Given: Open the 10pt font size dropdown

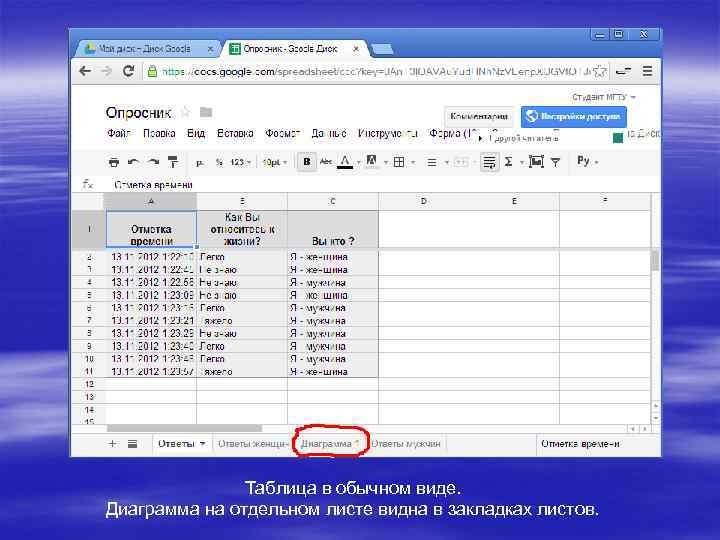Looking at the screenshot, I should pos(274,162).
